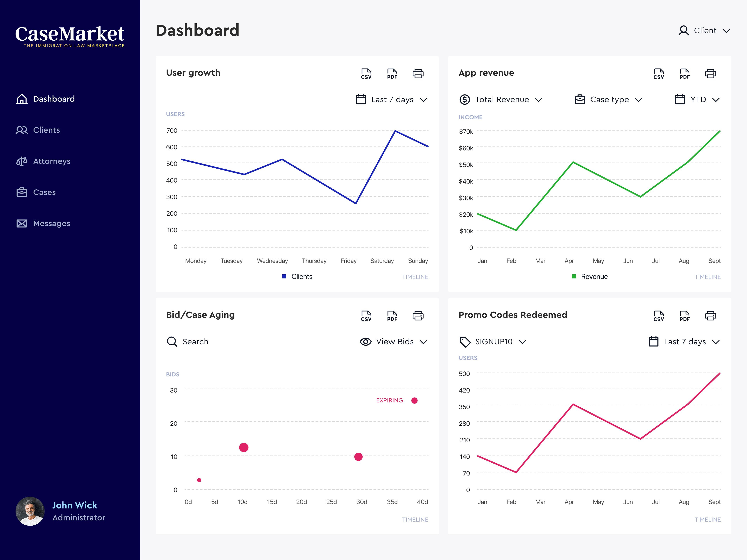Export Promo Codes Redeemed as PDF

685,316
